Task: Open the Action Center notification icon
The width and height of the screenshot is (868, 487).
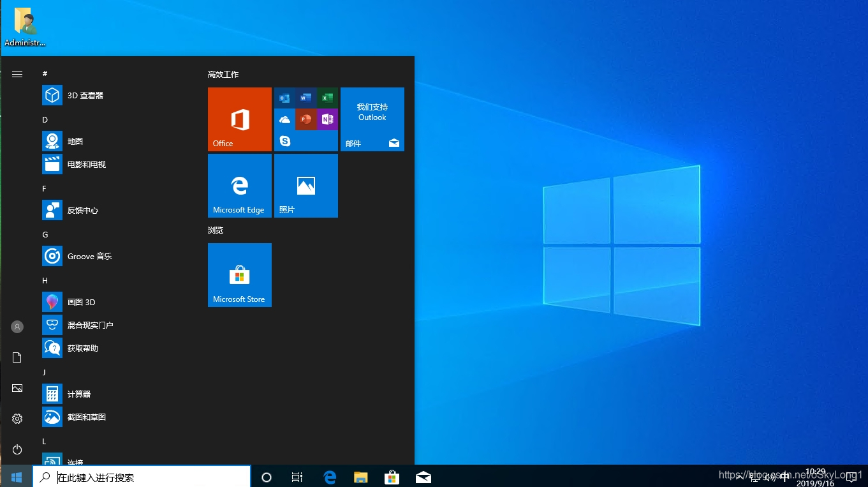Action: coord(851,477)
